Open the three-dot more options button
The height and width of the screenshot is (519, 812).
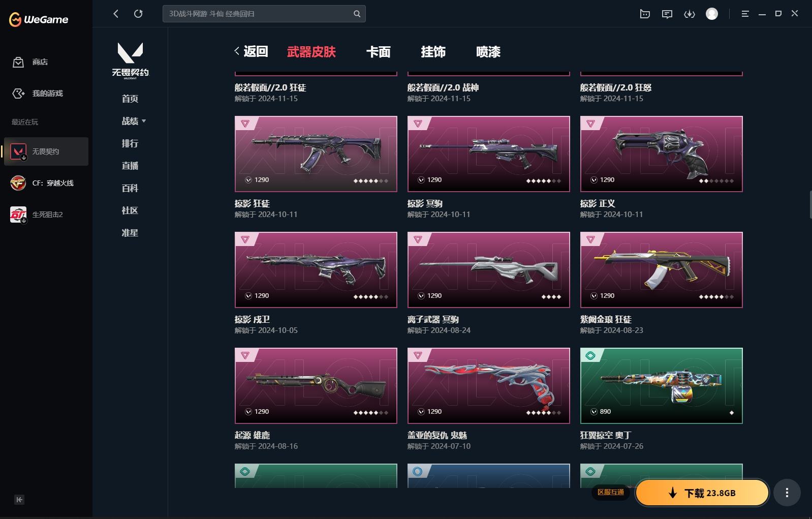pyautogui.click(x=787, y=493)
